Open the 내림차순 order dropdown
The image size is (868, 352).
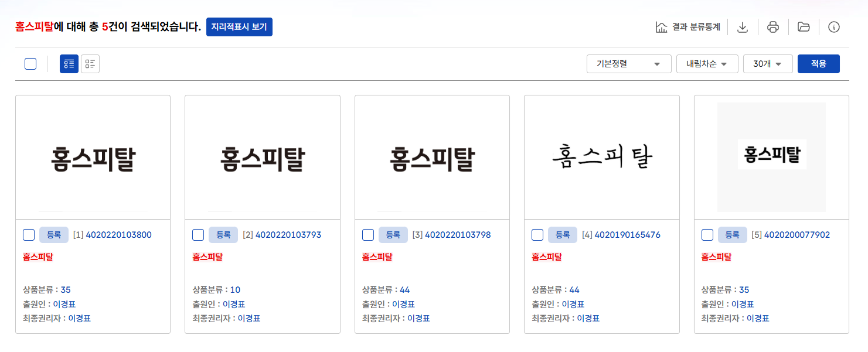click(707, 64)
